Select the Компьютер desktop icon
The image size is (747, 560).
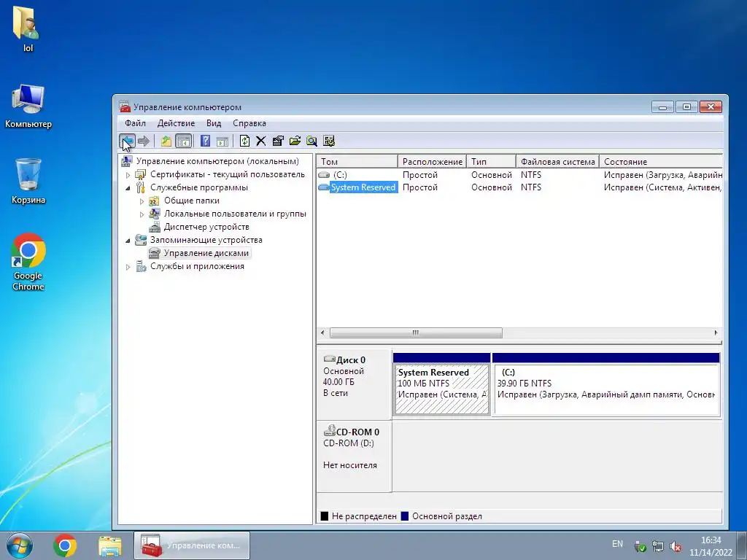(28, 106)
